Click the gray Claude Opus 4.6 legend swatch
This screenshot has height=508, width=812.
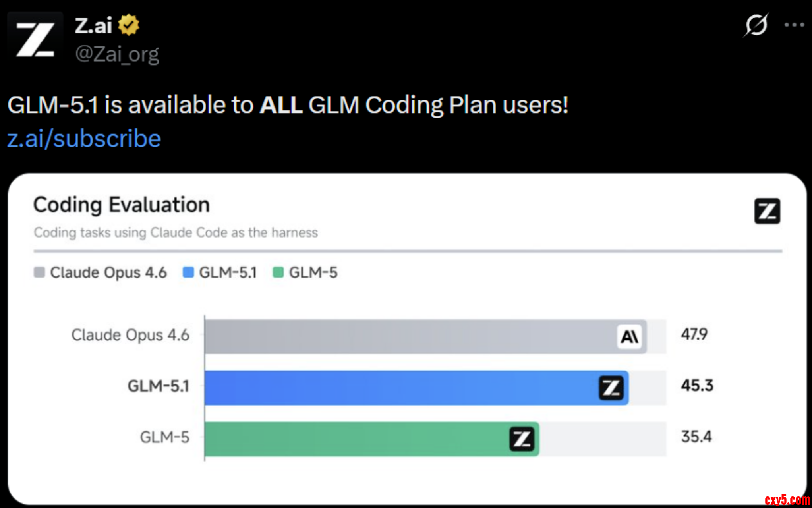coord(39,272)
